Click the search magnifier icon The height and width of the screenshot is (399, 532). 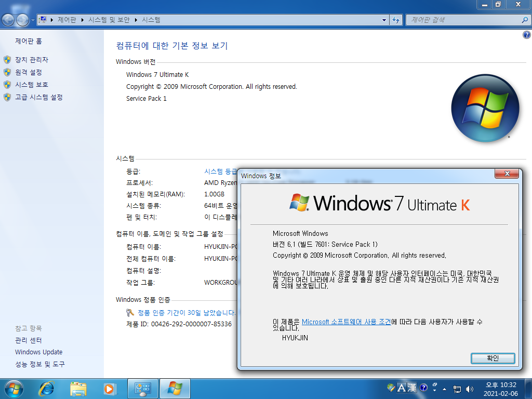(x=525, y=20)
